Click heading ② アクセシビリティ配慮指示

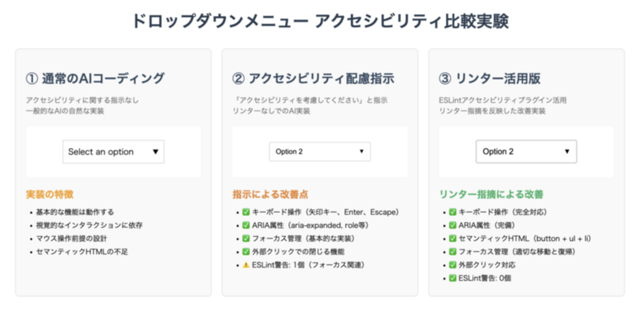pos(313,78)
